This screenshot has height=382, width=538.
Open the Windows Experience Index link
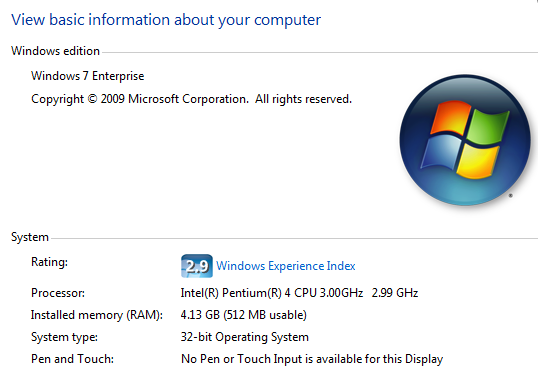(285, 266)
